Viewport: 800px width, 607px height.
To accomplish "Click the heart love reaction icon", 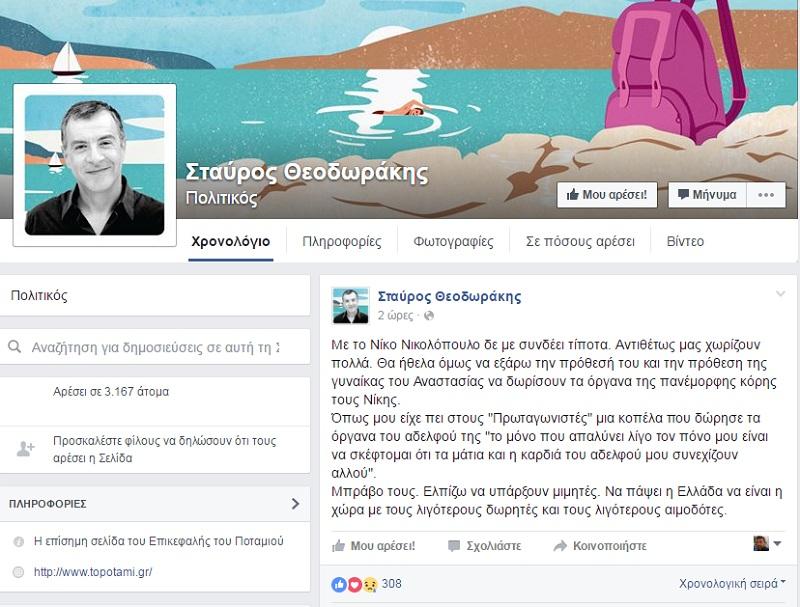I will click(355, 585).
